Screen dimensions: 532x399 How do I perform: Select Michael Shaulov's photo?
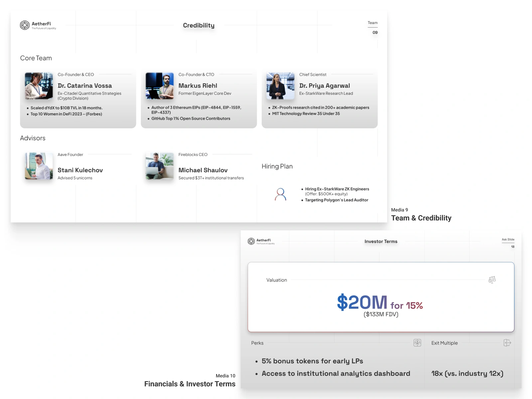(x=160, y=166)
